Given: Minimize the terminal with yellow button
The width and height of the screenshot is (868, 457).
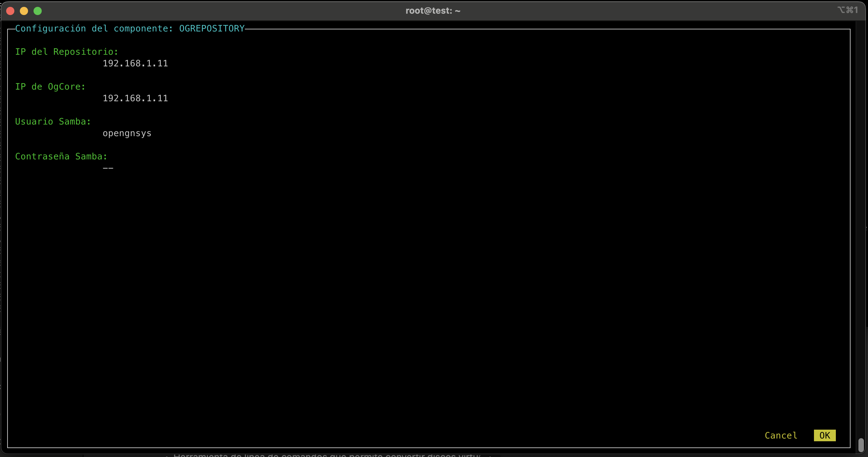Looking at the screenshot, I should point(24,11).
